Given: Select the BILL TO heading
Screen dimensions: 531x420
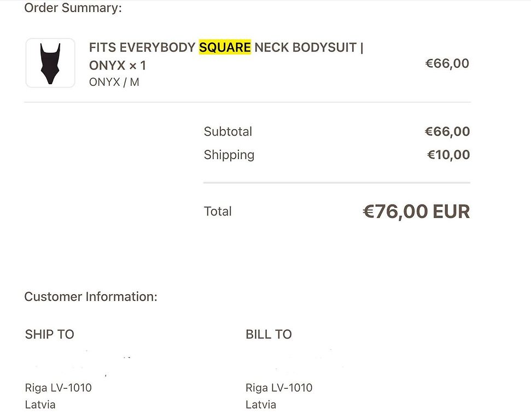Looking at the screenshot, I should point(269,334).
